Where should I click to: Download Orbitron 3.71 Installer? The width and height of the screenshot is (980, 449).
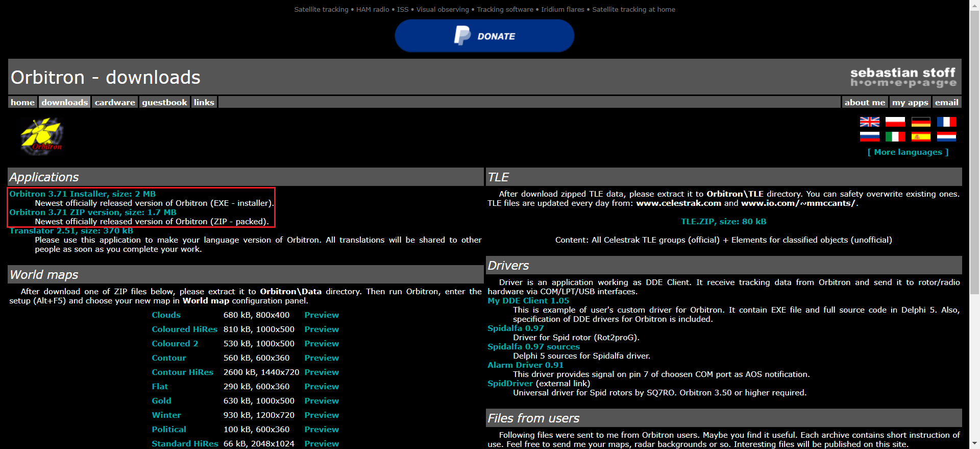(x=82, y=194)
